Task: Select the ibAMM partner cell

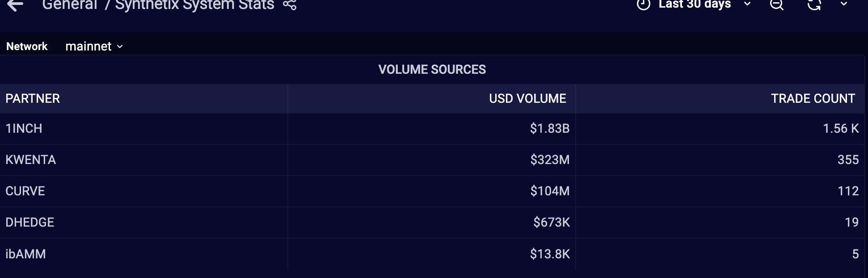Action: 25,254
